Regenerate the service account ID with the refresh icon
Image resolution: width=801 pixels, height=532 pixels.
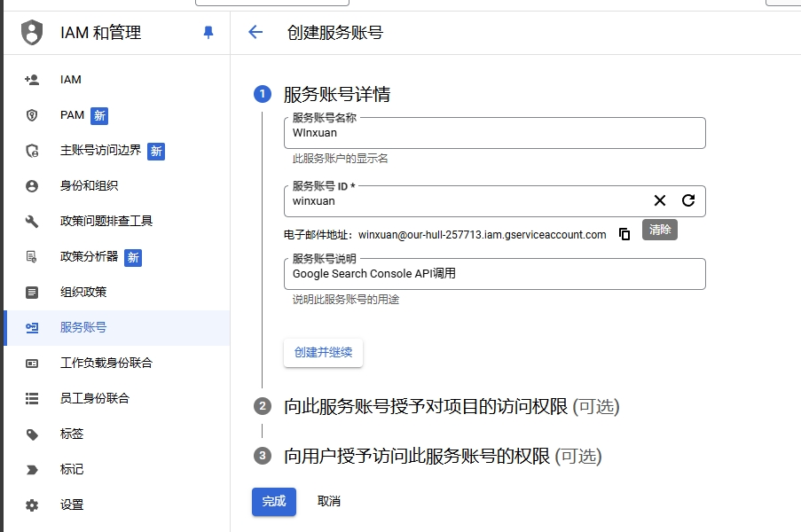click(688, 201)
